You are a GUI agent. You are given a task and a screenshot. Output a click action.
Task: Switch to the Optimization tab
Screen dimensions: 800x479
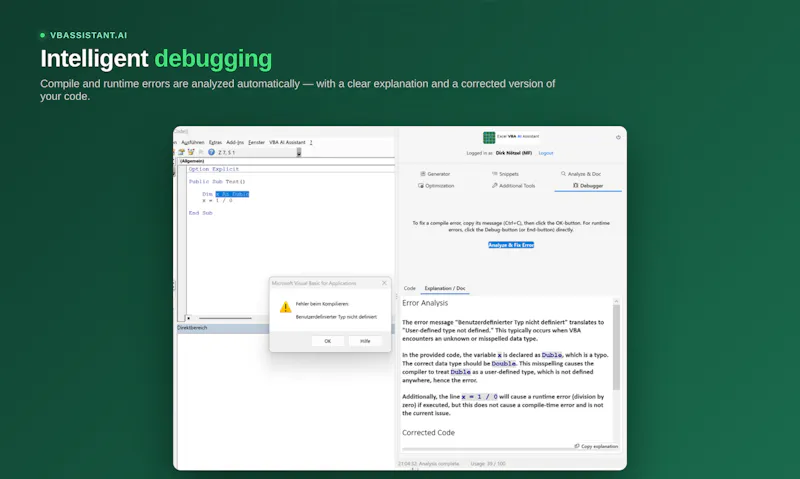click(x=436, y=186)
